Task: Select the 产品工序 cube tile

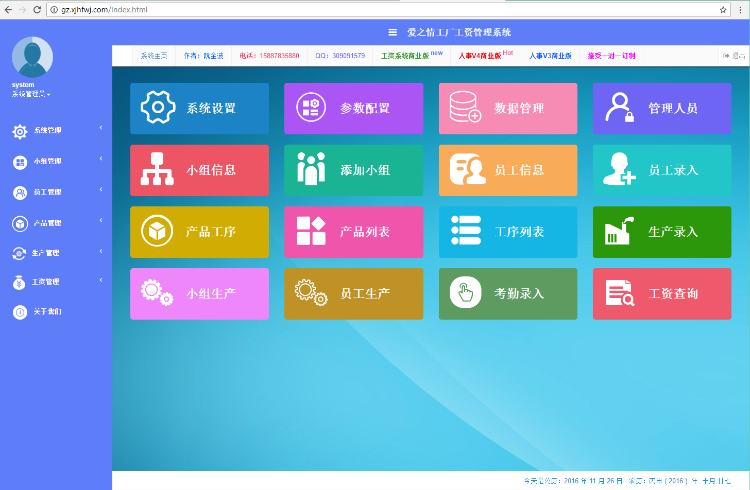Action: pyautogui.click(x=199, y=231)
